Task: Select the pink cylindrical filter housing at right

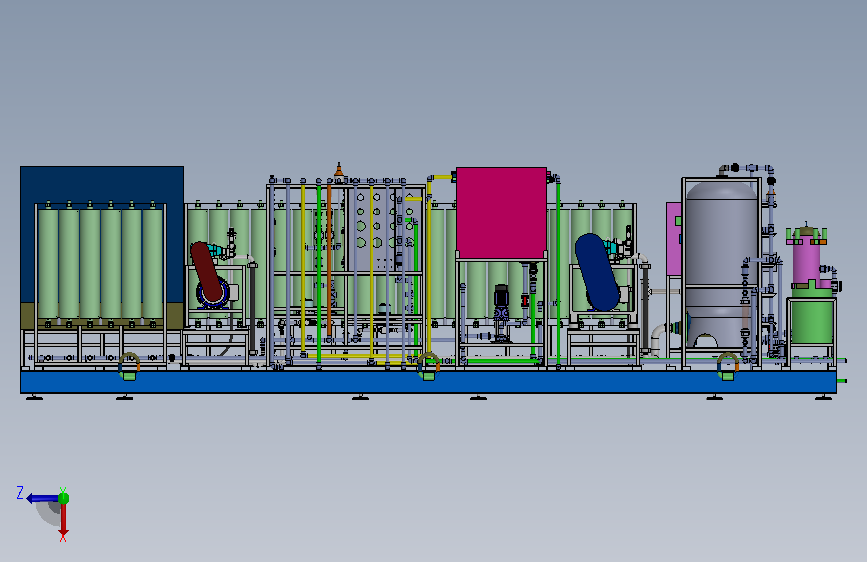Action: tap(806, 259)
